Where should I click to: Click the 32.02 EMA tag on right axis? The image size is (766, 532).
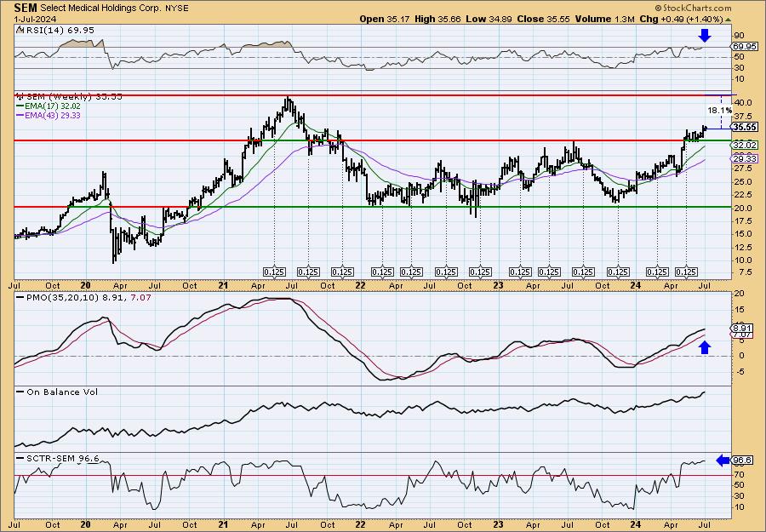745,145
